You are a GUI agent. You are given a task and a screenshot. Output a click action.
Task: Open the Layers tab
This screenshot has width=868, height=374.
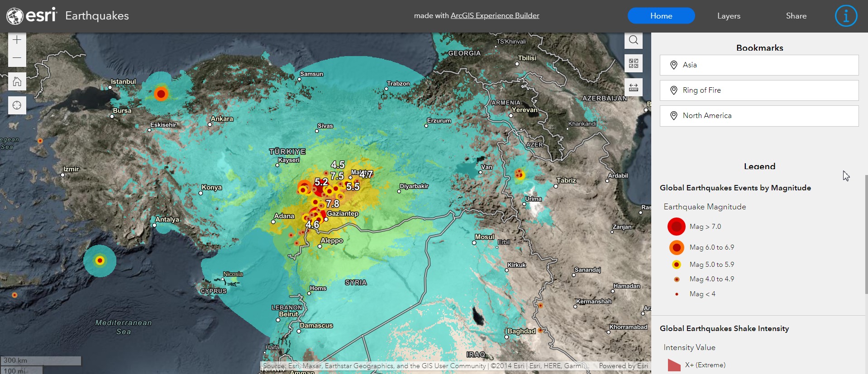[729, 16]
